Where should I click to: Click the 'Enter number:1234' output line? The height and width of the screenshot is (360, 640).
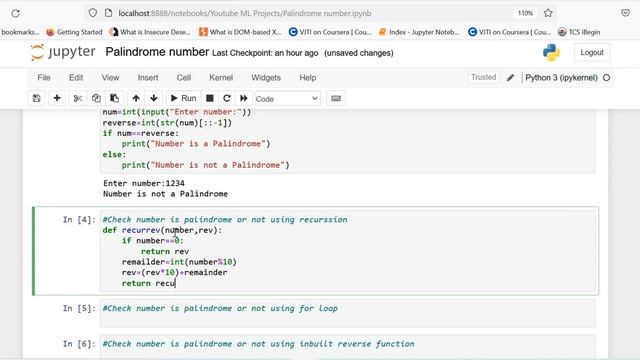[144, 183]
